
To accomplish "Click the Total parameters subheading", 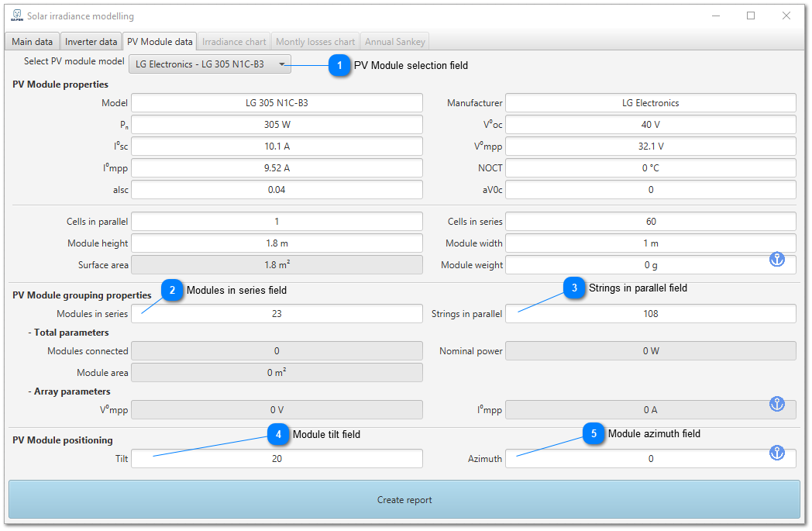I will pos(68,333).
